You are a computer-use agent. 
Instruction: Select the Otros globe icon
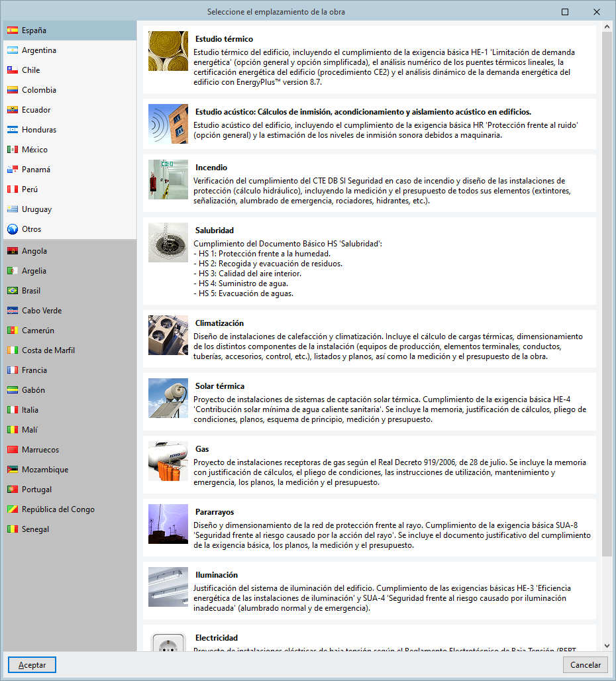pos(13,229)
